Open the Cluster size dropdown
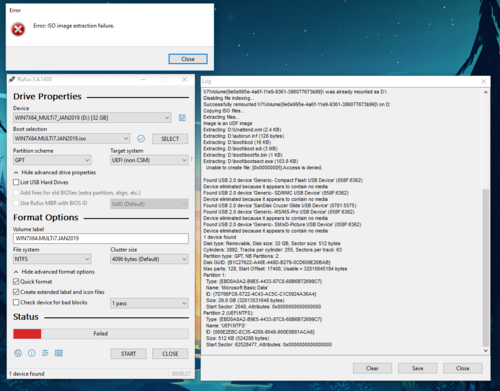This screenshot has height=391, width=500. 149,259
